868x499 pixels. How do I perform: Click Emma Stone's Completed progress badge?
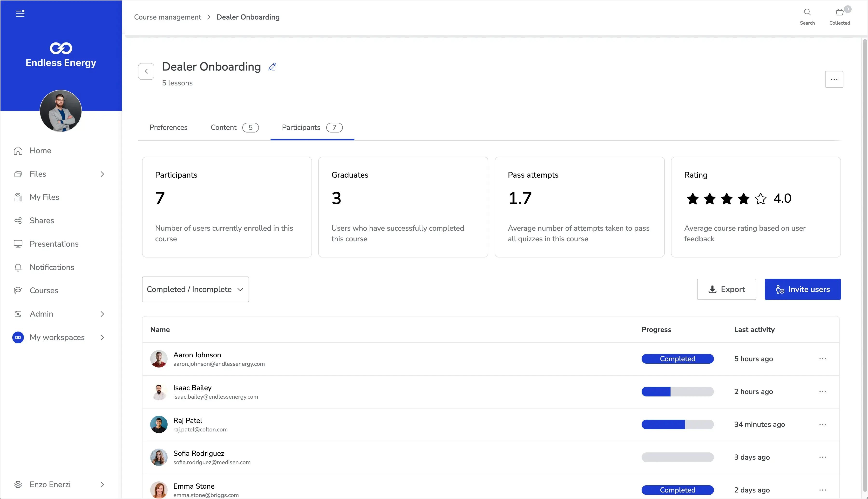[677, 490]
